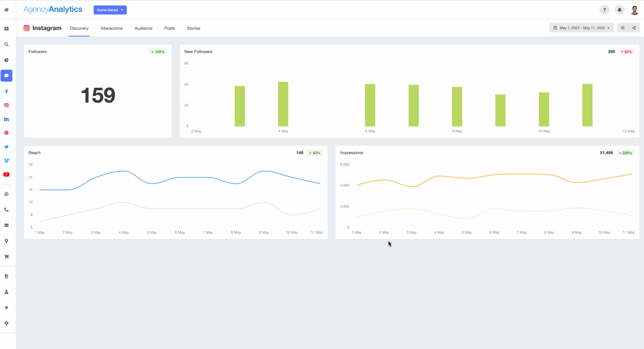Image resolution: width=644 pixels, height=349 pixels.
Task: Open the Facebook integration in the sidebar
Action: (x=6, y=91)
